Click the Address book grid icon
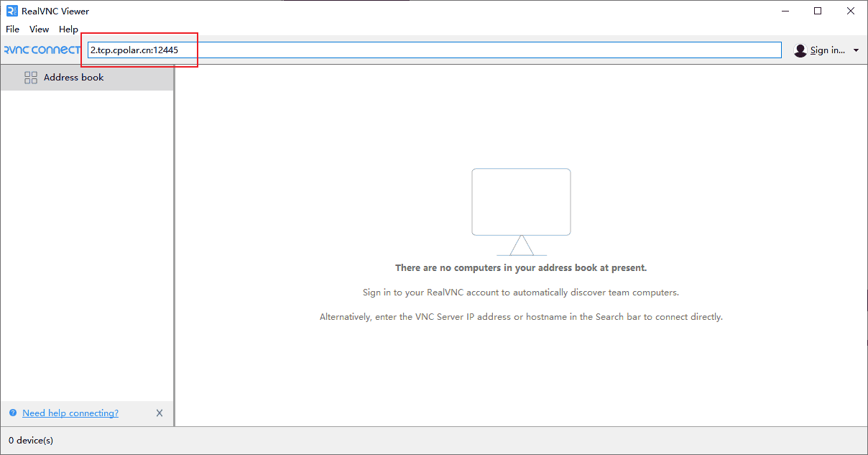 click(31, 78)
